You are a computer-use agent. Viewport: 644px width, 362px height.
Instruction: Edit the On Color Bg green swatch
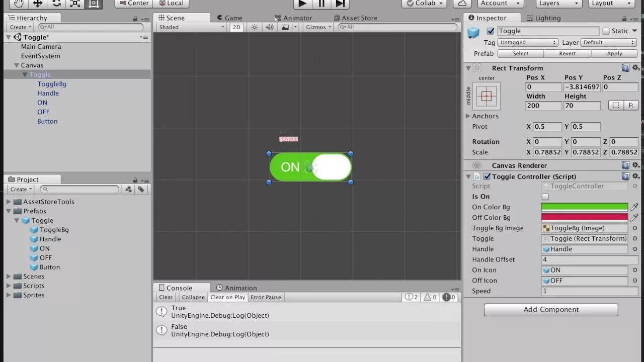pos(585,207)
